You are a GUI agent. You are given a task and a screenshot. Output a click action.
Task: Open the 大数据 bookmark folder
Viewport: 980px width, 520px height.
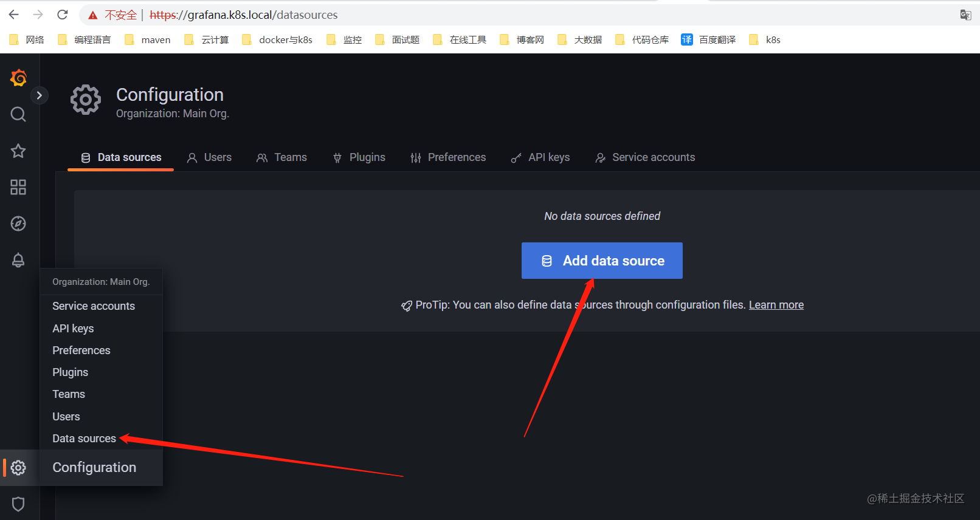point(580,39)
